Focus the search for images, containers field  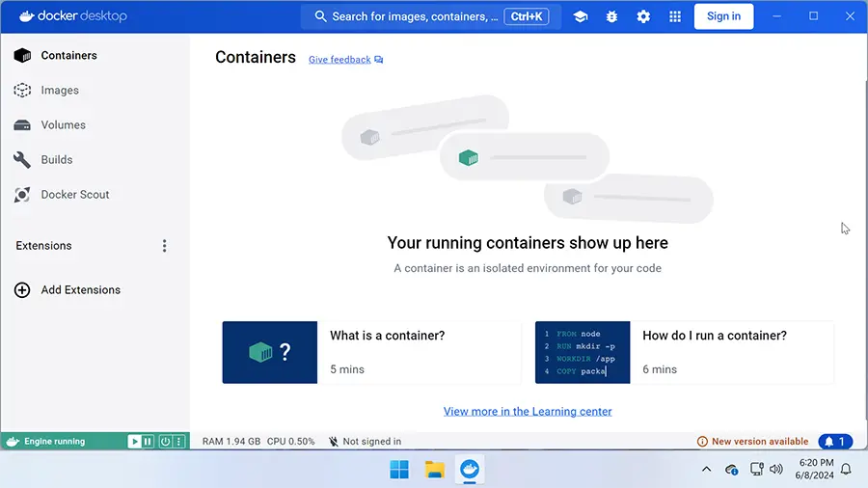tap(431, 16)
